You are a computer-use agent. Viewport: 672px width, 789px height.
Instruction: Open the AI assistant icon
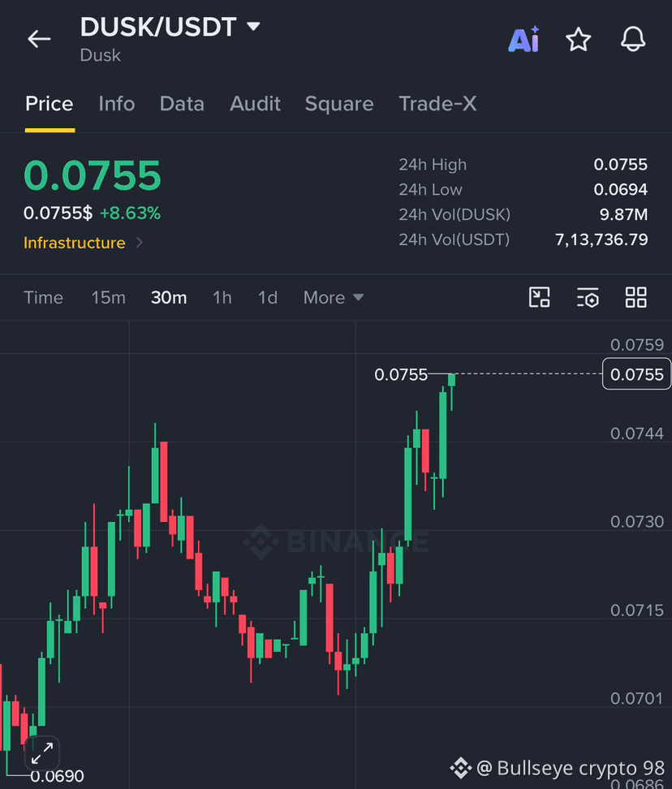point(523,39)
